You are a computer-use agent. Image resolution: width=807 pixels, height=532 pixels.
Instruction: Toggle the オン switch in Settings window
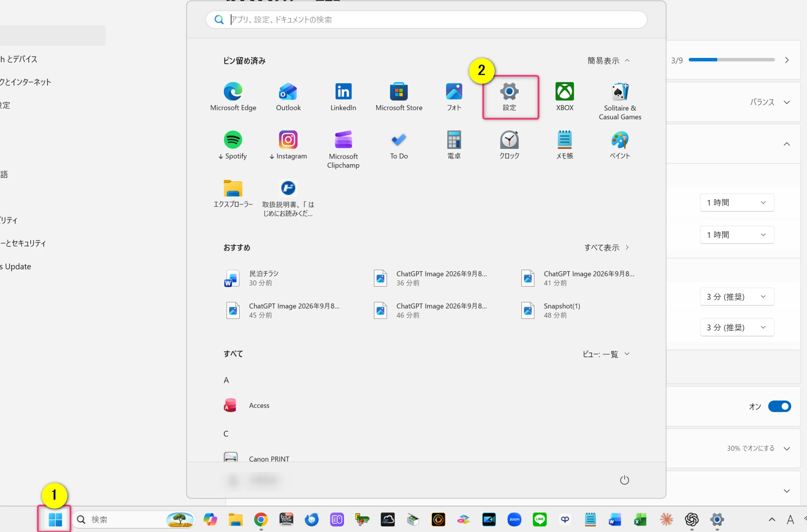click(779, 406)
